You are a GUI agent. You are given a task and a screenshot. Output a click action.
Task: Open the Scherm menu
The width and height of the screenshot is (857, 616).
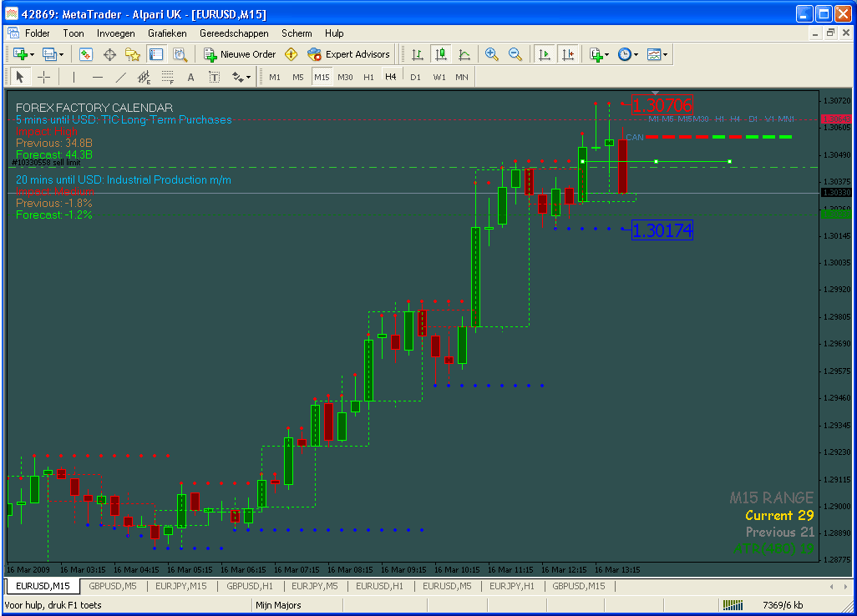[x=297, y=33]
